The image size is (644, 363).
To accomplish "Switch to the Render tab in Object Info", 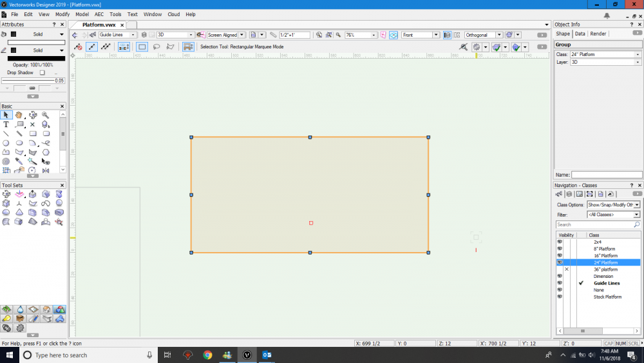I will pos(598,34).
